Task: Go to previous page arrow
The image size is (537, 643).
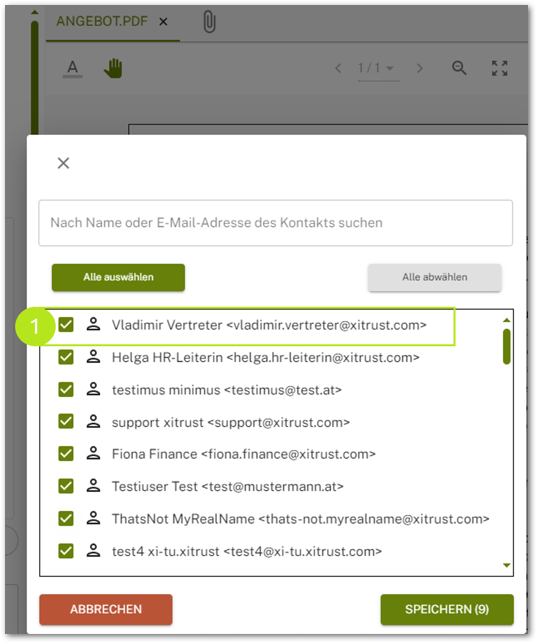Action: [x=338, y=68]
